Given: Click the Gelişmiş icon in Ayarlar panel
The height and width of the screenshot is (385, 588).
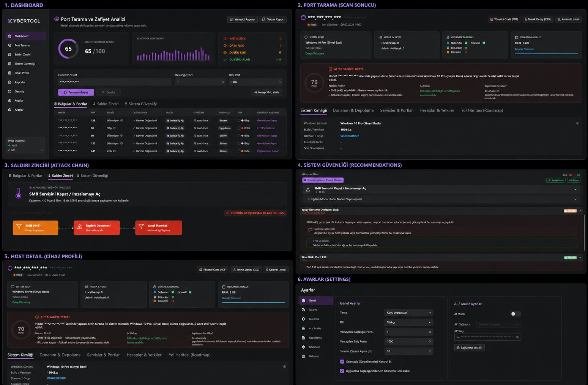Looking at the screenshot, I should (303, 356).
